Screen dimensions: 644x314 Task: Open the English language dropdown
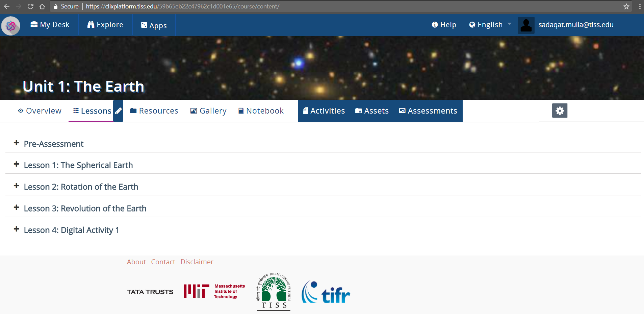(x=490, y=25)
